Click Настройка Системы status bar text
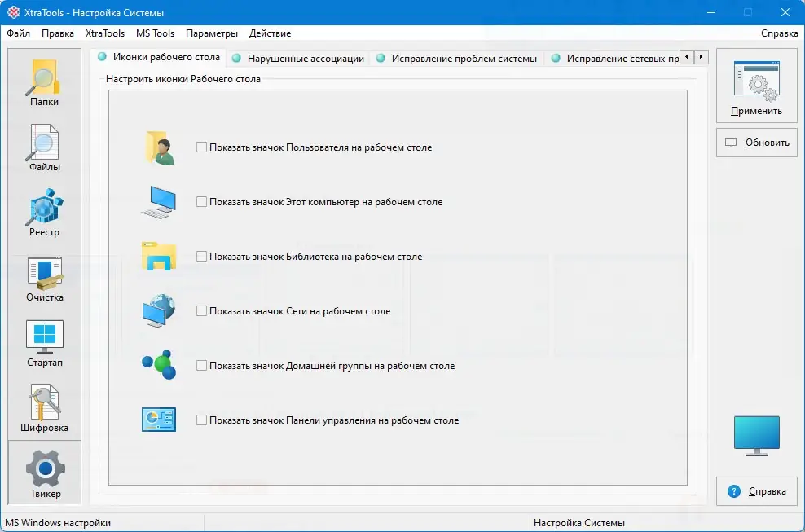 click(x=579, y=523)
